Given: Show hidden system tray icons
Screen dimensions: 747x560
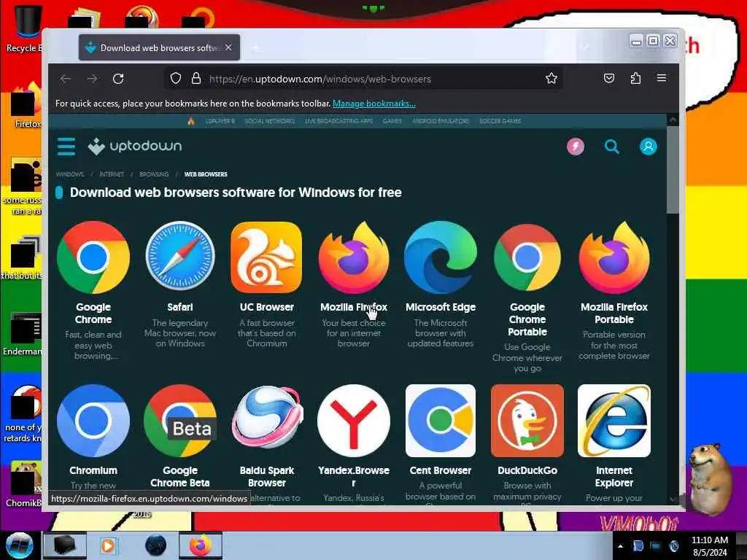Looking at the screenshot, I should 620,546.
